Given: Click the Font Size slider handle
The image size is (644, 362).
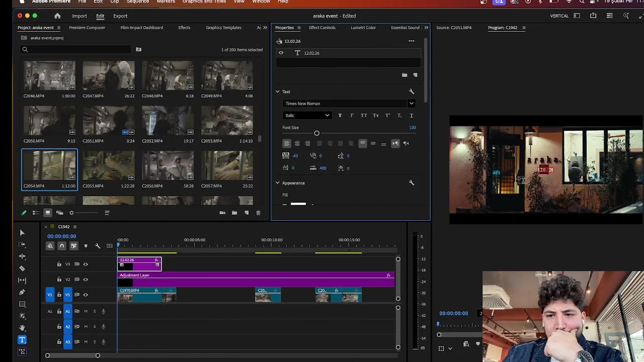Looking at the screenshot, I should pos(316,133).
